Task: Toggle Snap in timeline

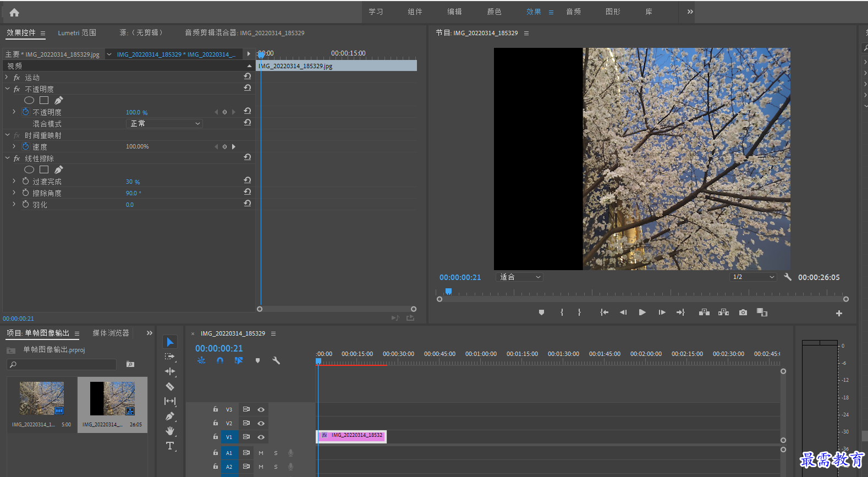Action: coord(220,361)
